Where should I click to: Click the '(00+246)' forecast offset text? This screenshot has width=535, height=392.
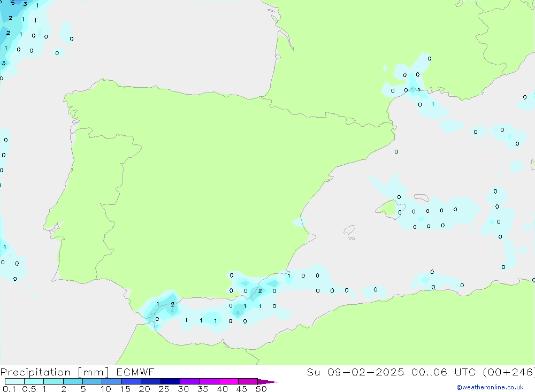click(509, 372)
